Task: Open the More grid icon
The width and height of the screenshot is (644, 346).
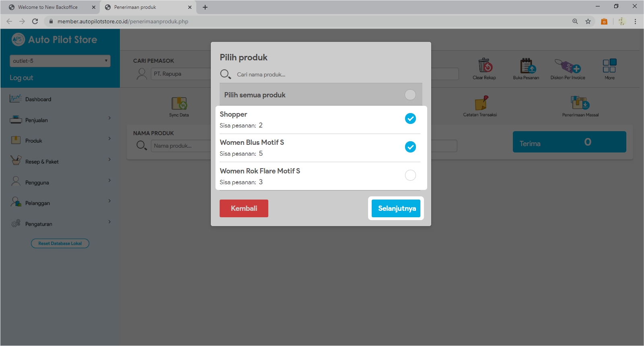Action: pyautogui.click(x=609, y=66)
